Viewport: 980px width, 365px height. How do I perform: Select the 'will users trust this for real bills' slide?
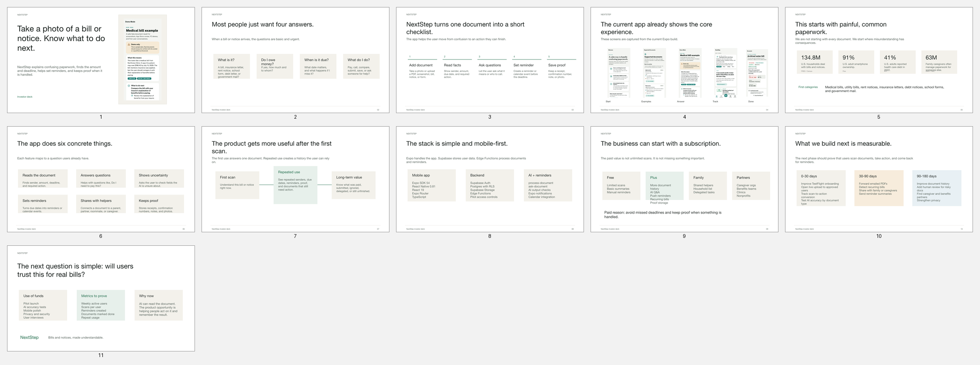point(101,298)
